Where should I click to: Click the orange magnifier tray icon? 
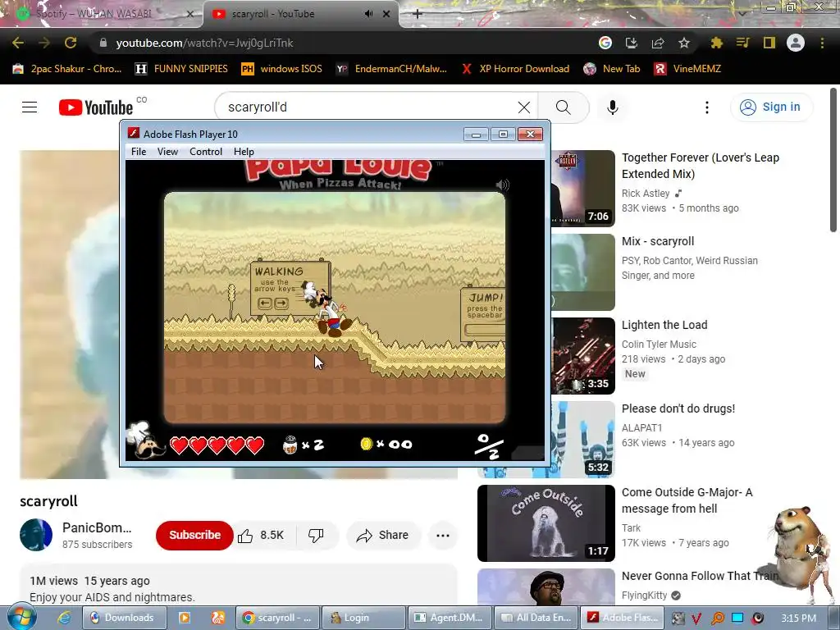click(717, 619)
